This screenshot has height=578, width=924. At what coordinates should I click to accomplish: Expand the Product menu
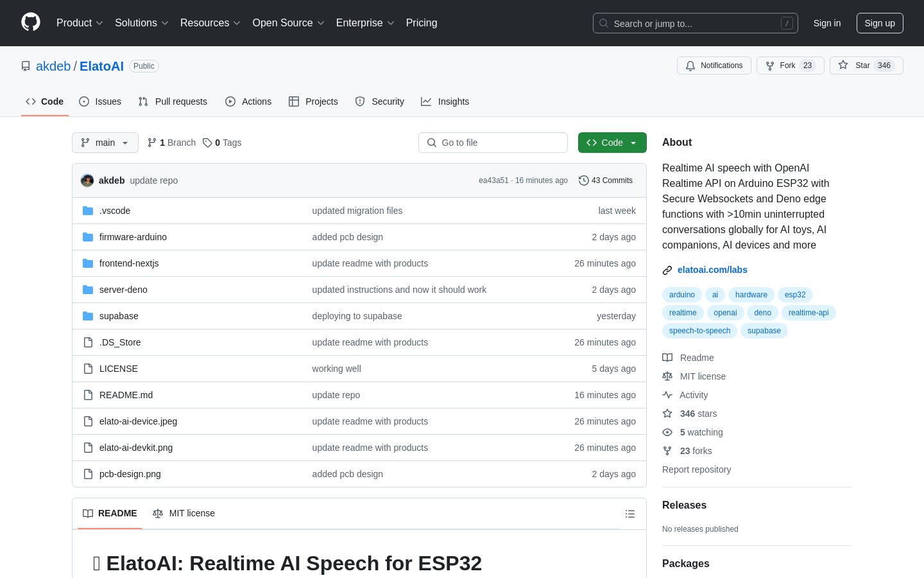coord(80,23)
